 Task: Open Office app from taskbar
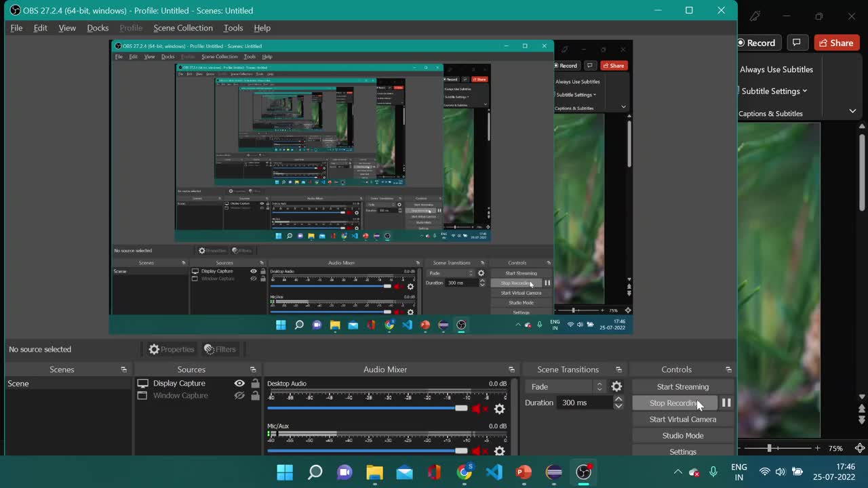[435, 472]
